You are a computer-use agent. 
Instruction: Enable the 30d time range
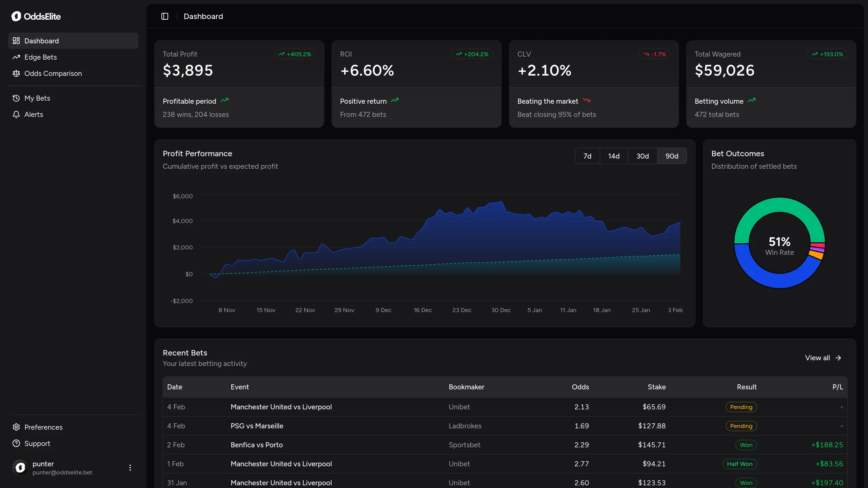643,156
